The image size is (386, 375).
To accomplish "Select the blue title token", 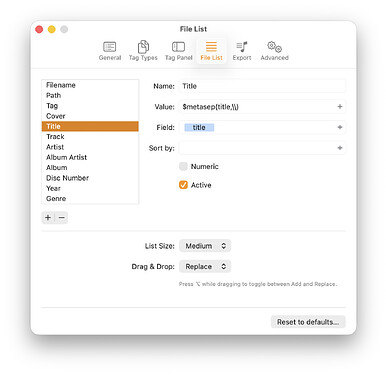I will [x=199, y=127].
